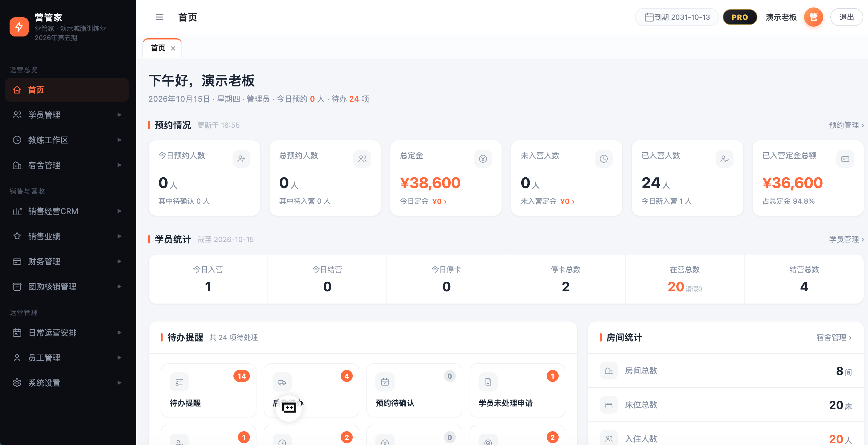This screenshot has height=445, width=868.
Task: Click the icon on 今日预约人数 card
Action: coord(241,159)
